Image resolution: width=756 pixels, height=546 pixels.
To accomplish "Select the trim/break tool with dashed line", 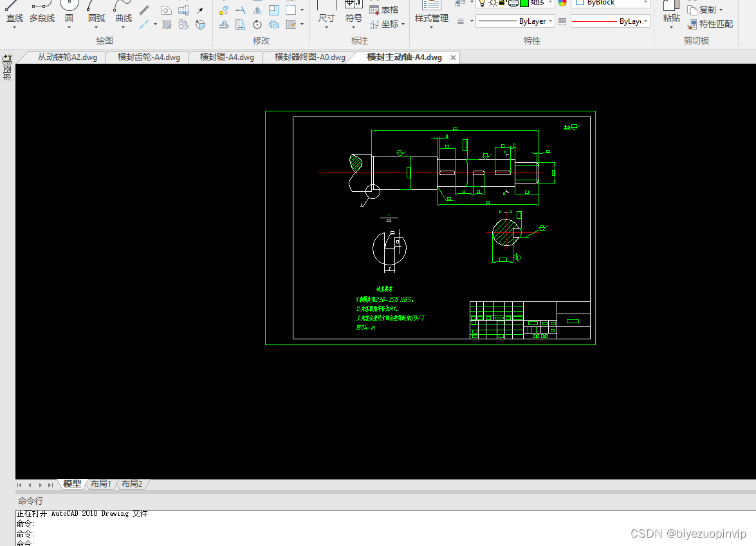I will point(240,10).
